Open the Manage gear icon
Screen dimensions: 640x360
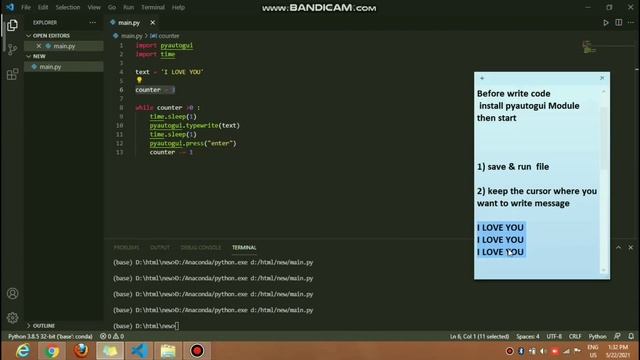pyautogui.click(x=12, y=318)
